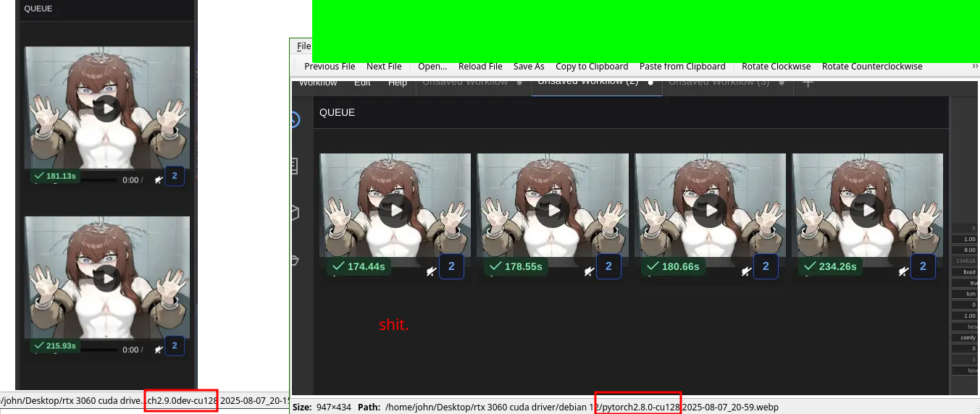Unmute the 178.55s video
This screenshot has width=980, height=414.
click(x=588, y=271)
